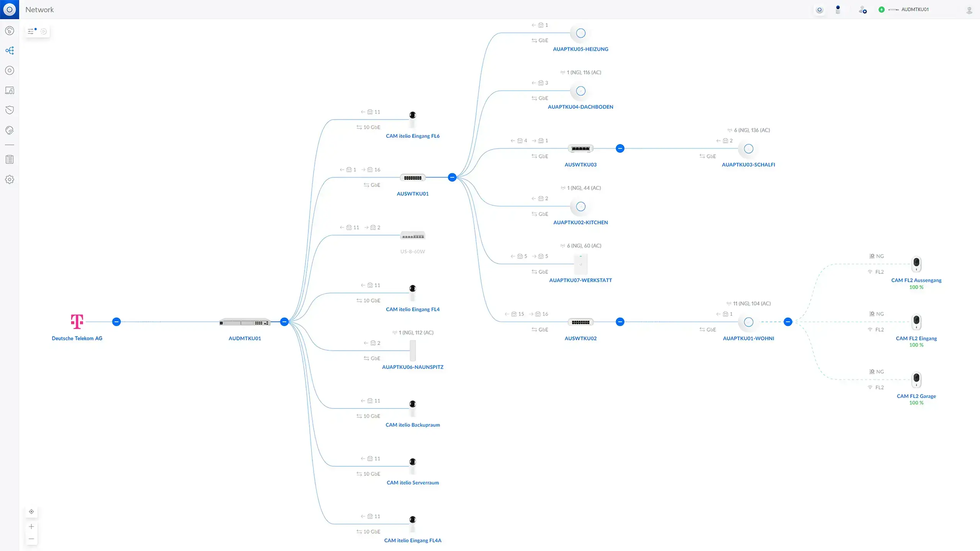Collapse the AUSWTKU01 switch branch
Image resolution: width=980 pixels, height=551 pixels.
[452, 177]
